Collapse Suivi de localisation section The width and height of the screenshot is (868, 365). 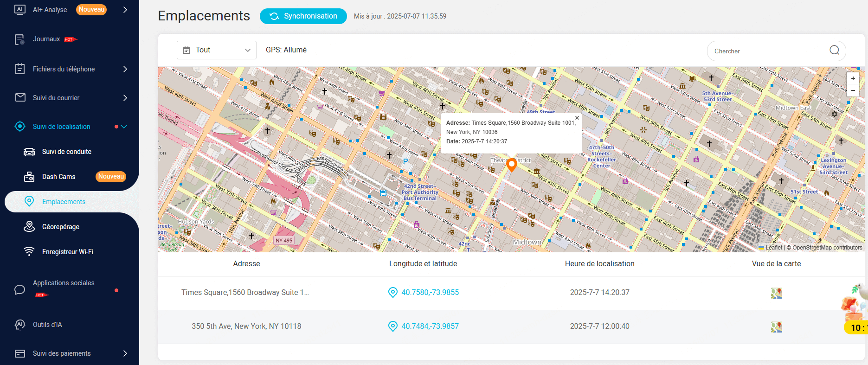pyautogui.click(x=124, y=127)
